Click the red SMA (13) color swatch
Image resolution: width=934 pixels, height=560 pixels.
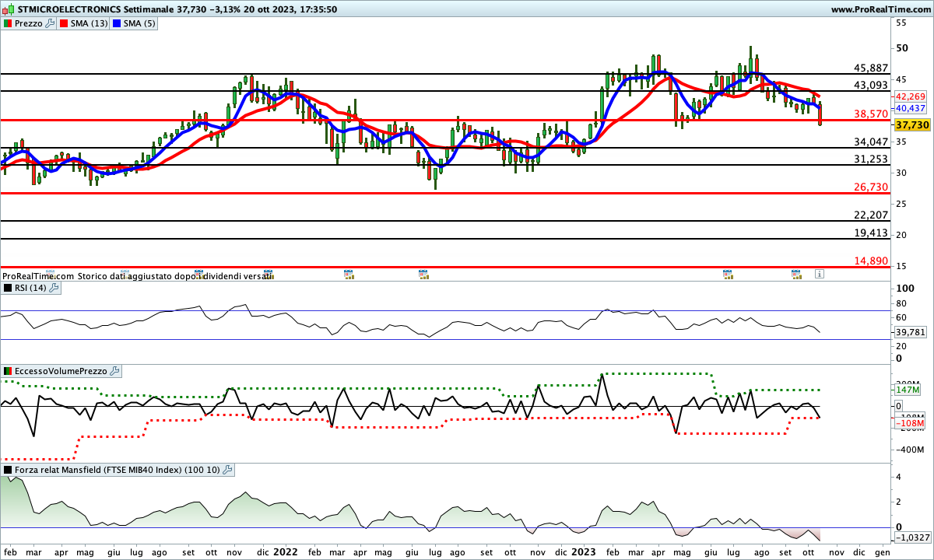coord(65,24)
